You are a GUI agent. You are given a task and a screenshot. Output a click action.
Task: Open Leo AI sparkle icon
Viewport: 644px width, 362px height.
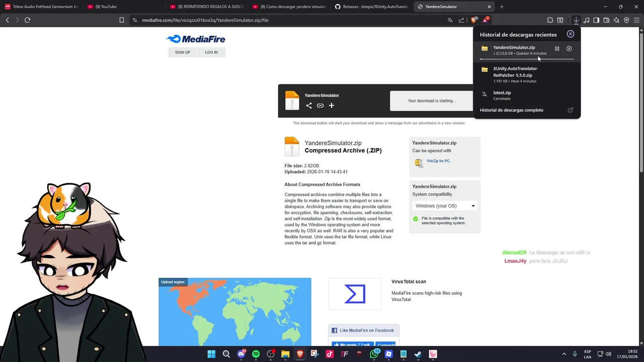[616, 20]
